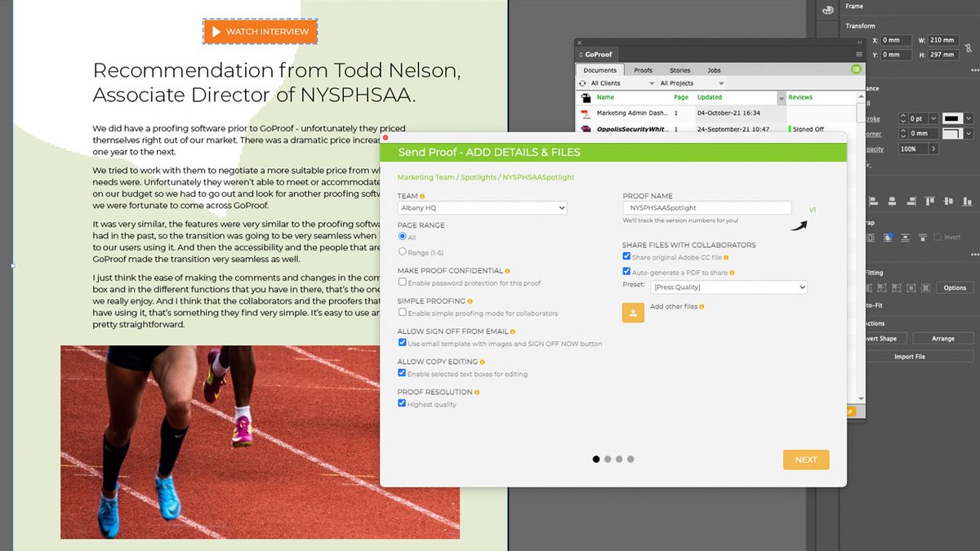Click info icon beside MAKE PROOF CONFIDENTIAL
Viewport: 980px width, 551px height.
pos(508,271)
